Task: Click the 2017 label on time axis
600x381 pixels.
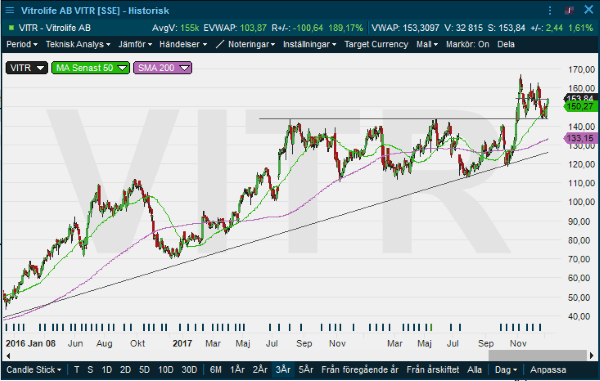Action: pos(182,344)
